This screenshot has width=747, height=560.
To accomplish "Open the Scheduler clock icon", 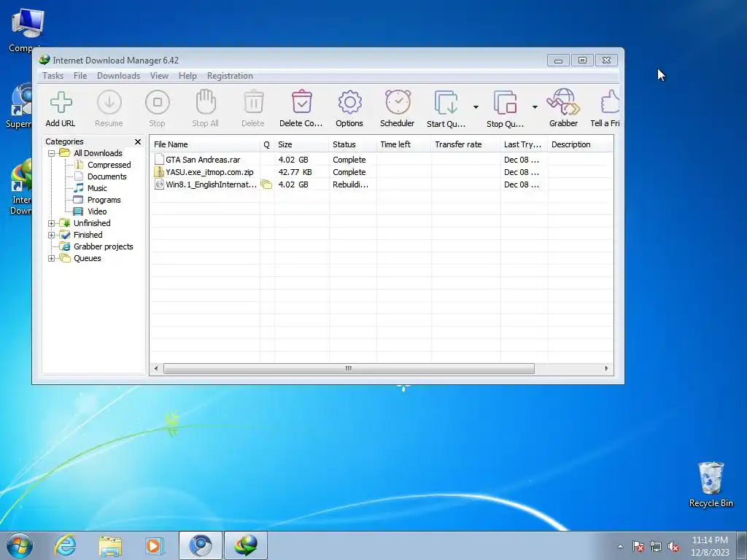I will pyautogui.click(x=398, y=102).
